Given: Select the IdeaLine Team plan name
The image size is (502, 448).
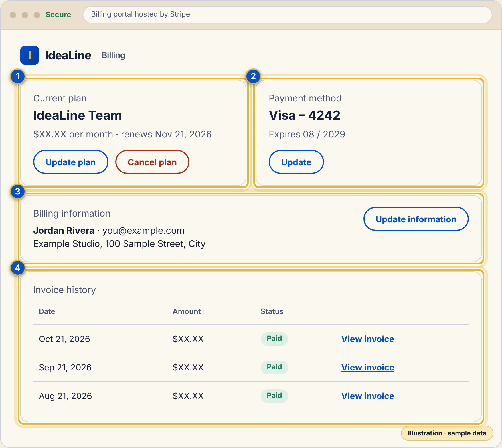Looking at the screenshot, I should click(77, 115).
